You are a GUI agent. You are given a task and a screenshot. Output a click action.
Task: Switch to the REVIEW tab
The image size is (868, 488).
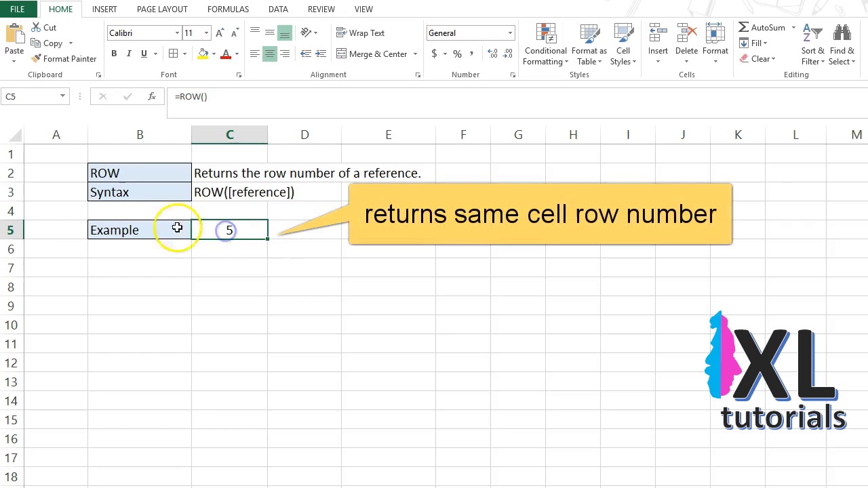click(x=321, y=9)
